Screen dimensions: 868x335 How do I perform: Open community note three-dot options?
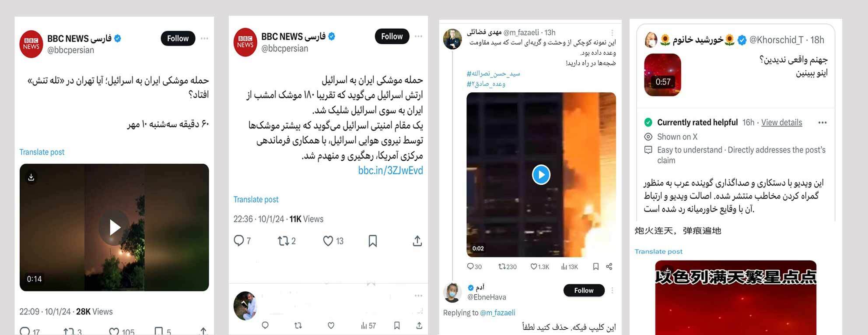point(822,123)
